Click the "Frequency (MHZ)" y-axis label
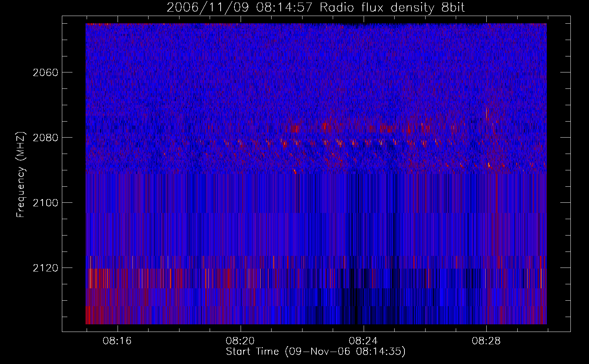 pos(21,175)
